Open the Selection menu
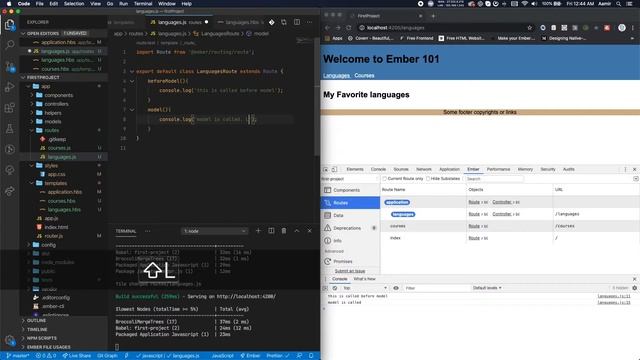Viewport: 640px width, 360px height. (x=74, y=4)
